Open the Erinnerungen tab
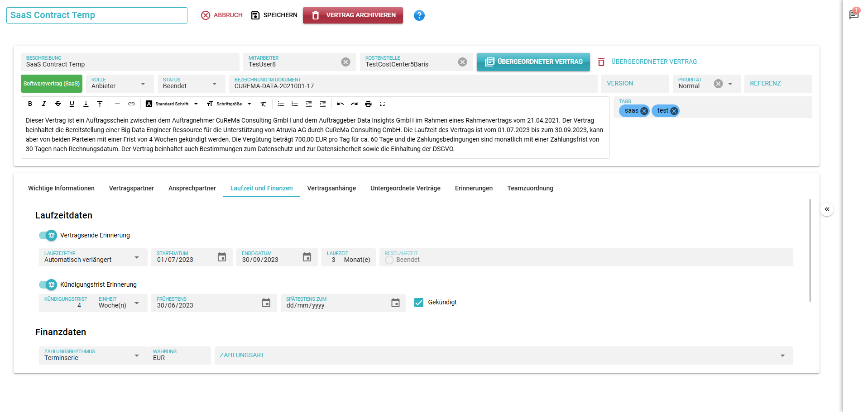 pos(474,188)
